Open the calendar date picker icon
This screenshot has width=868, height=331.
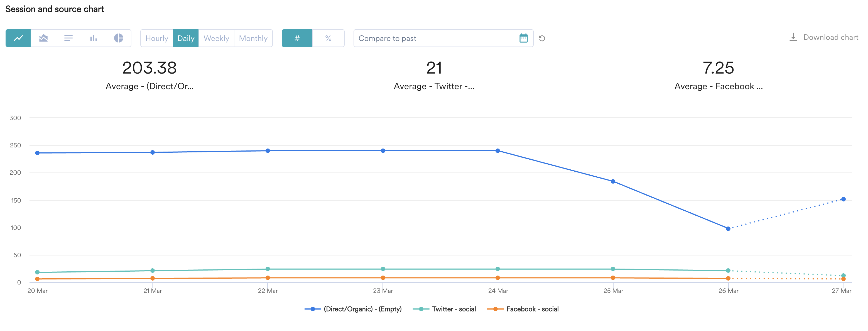point(523,38)
